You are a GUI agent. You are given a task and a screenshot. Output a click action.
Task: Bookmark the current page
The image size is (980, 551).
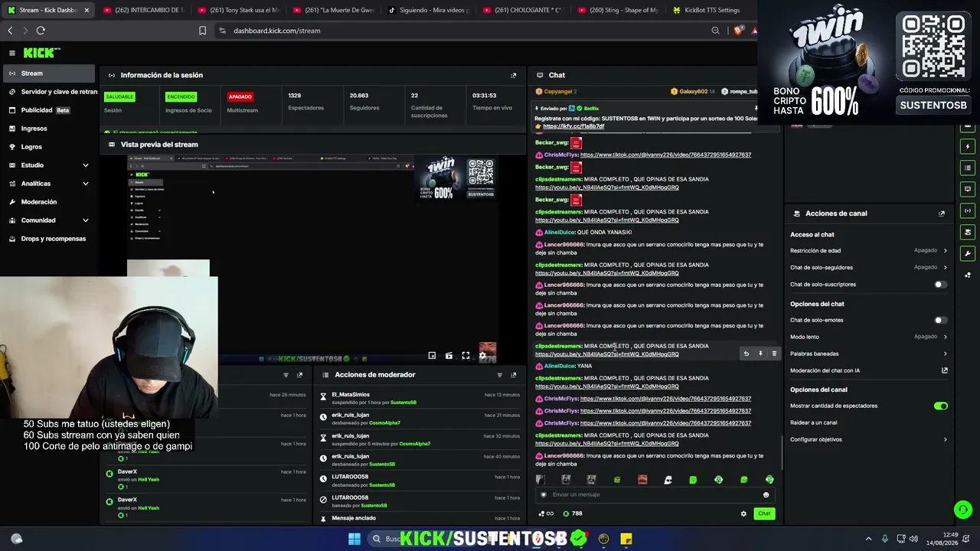pos(202,31)
